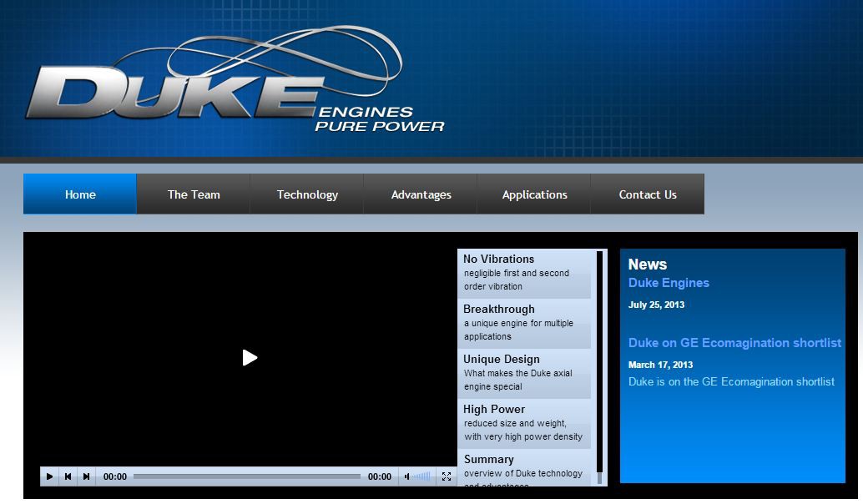The width and height of the screenshot is (863, 504).
Task: Click the playlist vertical scrollbar
Action: 599,367
